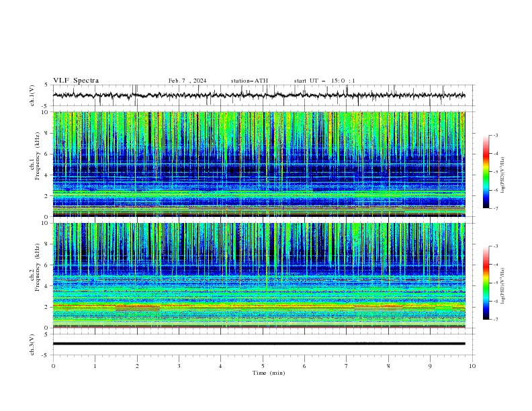
Task: Click the 'ch.1(V)' waveform axis label
Action: coord(32,95)
